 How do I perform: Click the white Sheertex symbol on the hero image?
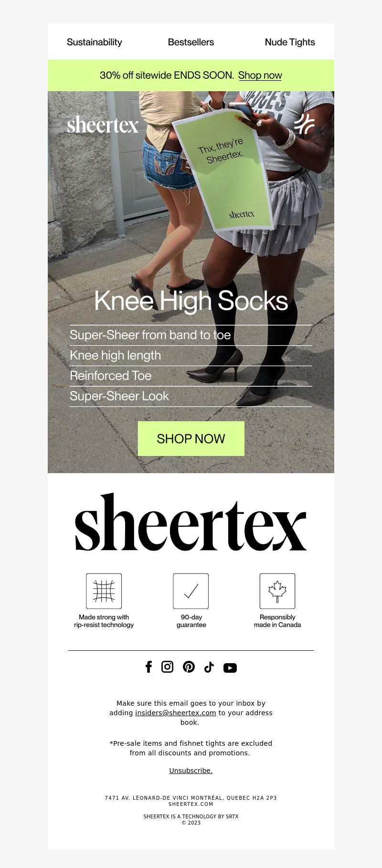pyautogui.click(x=304, y=124)
